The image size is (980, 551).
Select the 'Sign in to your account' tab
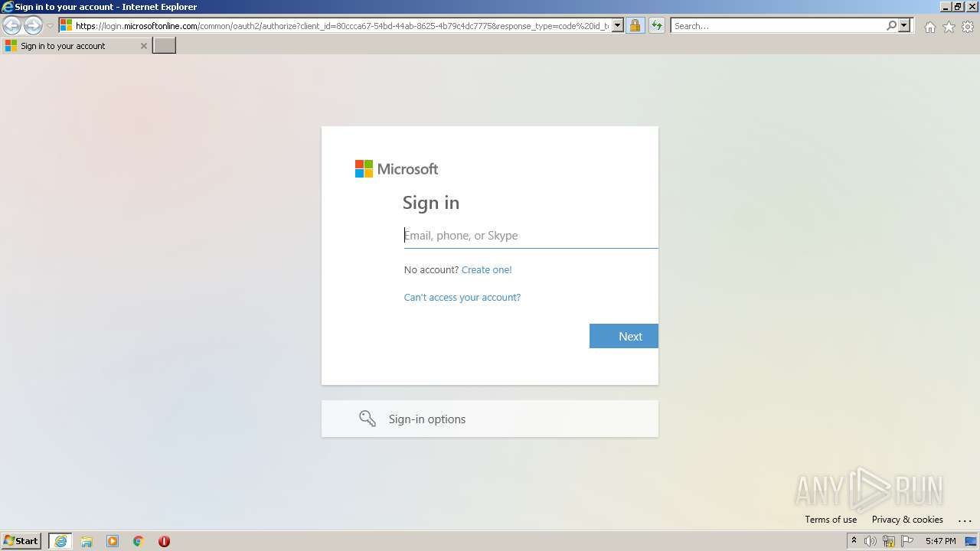pos(75,46)
